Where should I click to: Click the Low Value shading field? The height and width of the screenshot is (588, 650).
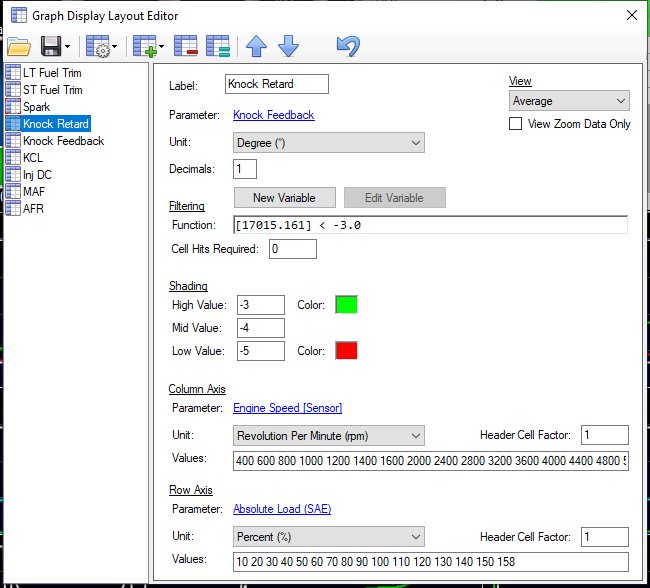pos(261,351)
